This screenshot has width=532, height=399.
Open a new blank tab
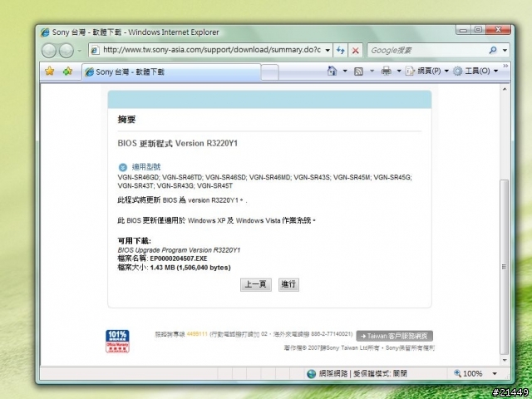(270, 72)
